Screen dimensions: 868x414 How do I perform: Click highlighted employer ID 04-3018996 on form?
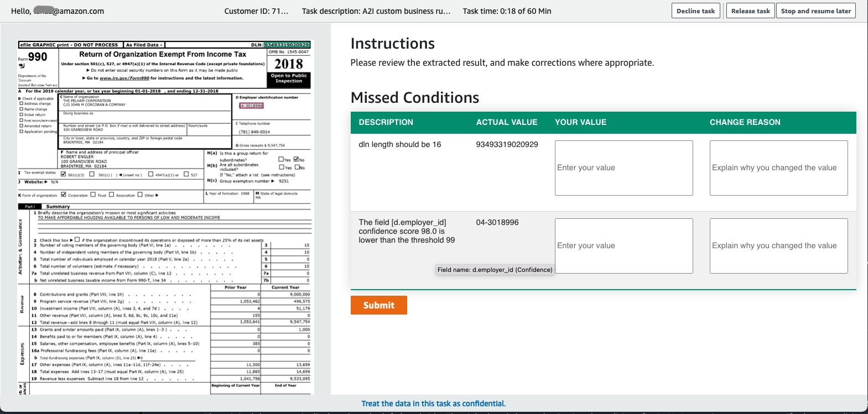click(251, 106)
